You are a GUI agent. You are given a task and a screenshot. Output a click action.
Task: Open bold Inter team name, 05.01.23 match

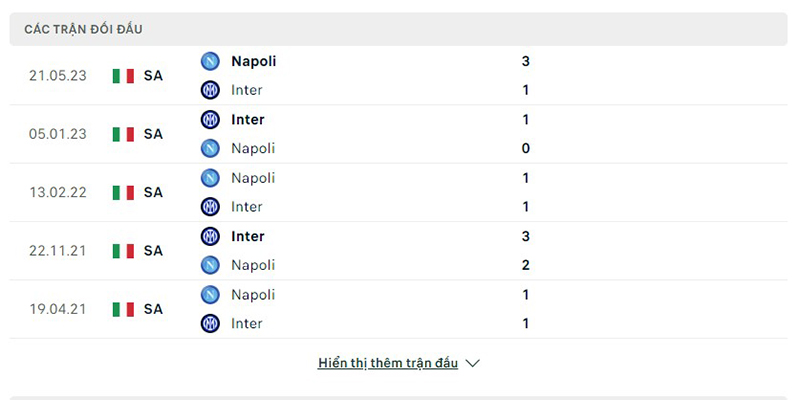click(248, 119)
